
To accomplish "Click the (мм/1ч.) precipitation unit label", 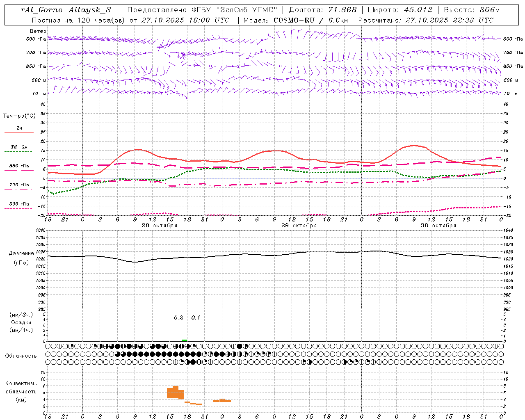I will tap(21, 330).
